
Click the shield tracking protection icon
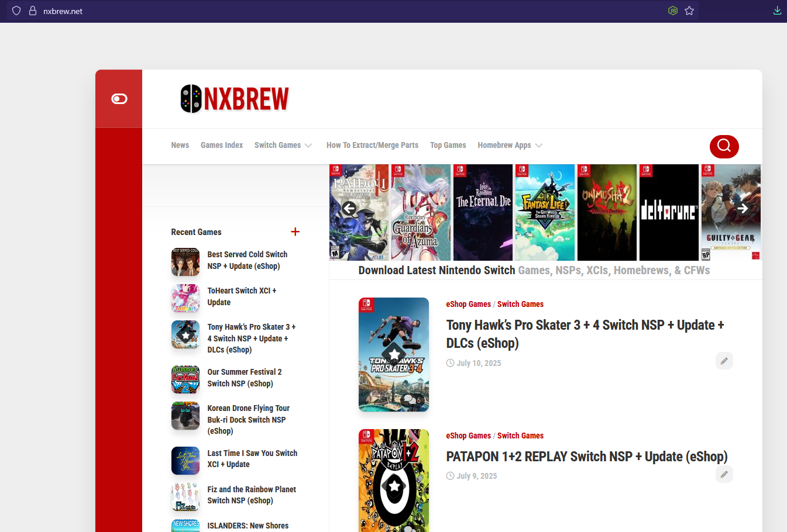(x=16, y=11)
